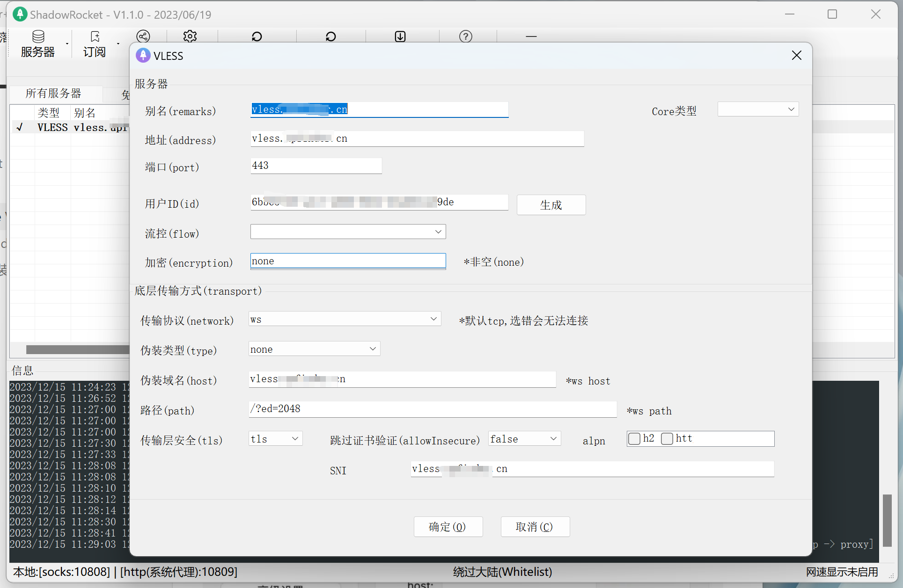Viewport: 903px width, 588px height.
Task: Click the share icon in the toolbar
Action: [x=143, y=36]
